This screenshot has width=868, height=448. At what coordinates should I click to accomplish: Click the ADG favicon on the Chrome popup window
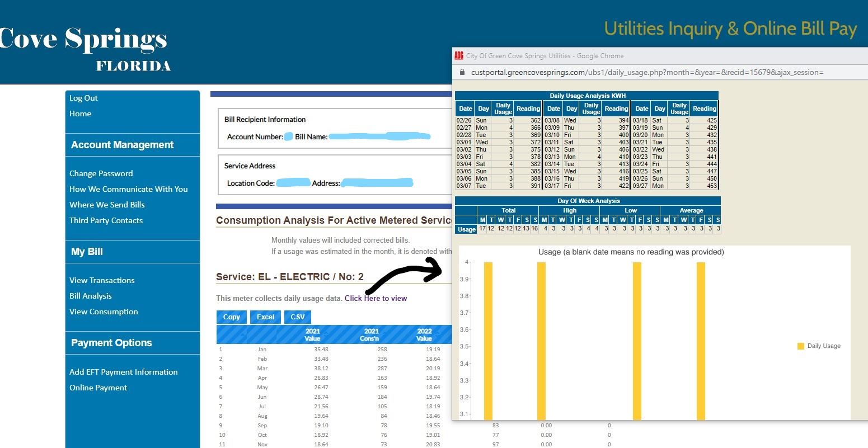click(x=458, y=55)
